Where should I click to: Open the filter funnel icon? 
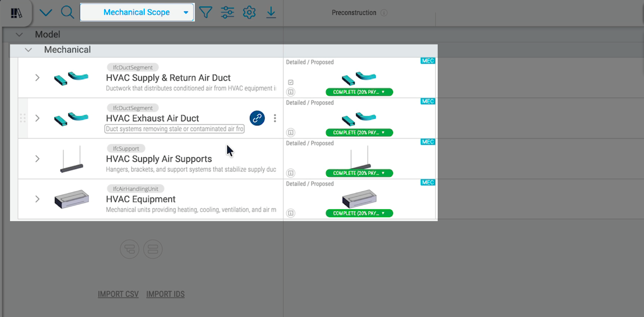(206, 13)
